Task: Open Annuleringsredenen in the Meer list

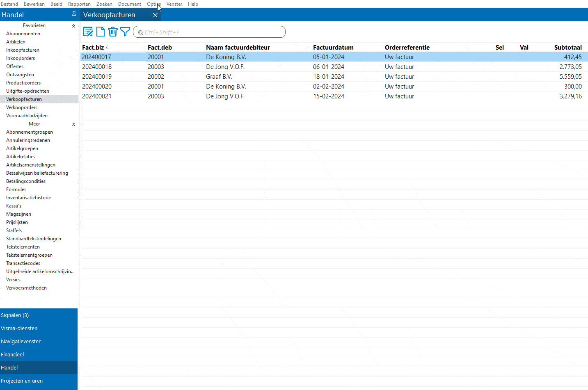Action: tap(28, 140)
